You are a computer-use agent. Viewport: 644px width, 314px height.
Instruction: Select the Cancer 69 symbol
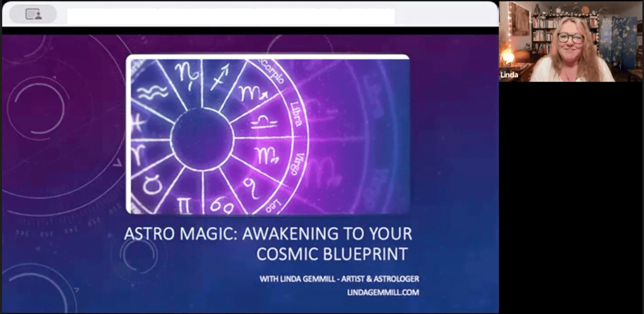tap(221, 204)
